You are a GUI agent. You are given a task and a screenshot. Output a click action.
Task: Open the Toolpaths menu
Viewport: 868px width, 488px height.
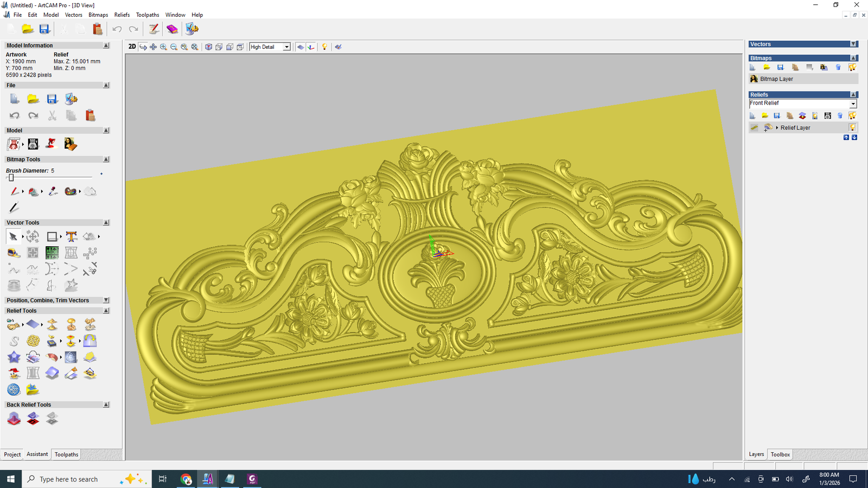[x=147, y=15]
